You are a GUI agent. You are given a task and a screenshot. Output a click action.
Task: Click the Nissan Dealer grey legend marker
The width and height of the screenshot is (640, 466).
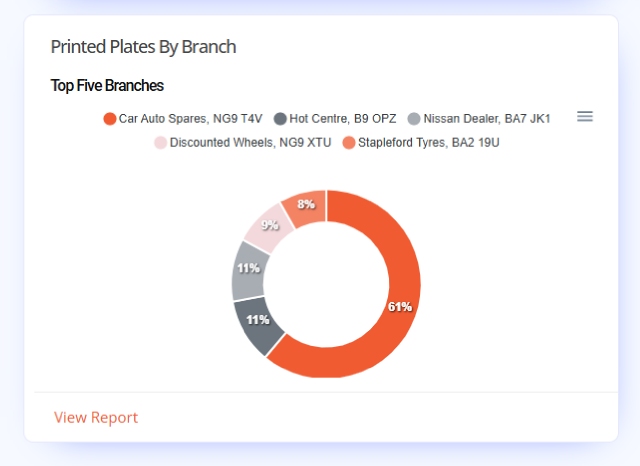(x=414, y=119)
